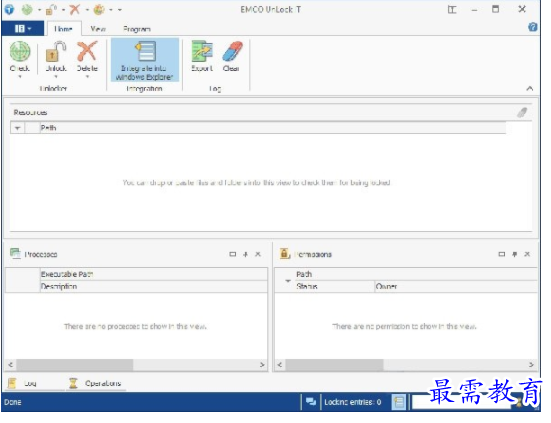Click the Resources view clear eraser icon

[x=522, y=112]
